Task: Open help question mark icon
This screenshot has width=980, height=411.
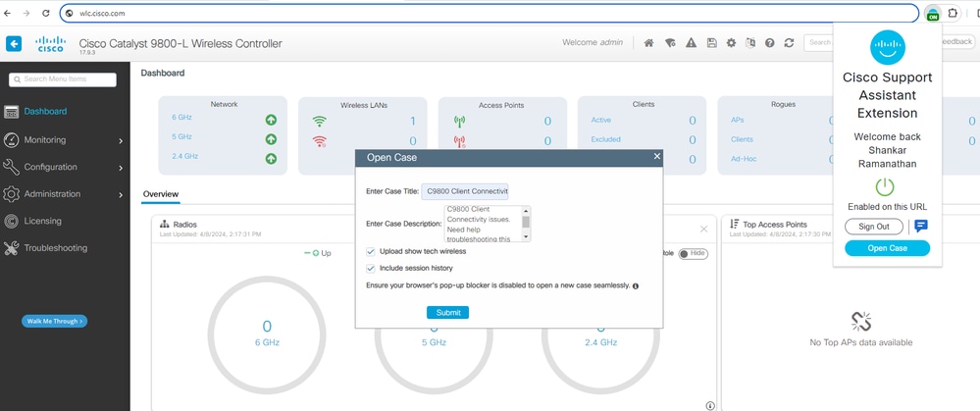Action: point(770,43)
